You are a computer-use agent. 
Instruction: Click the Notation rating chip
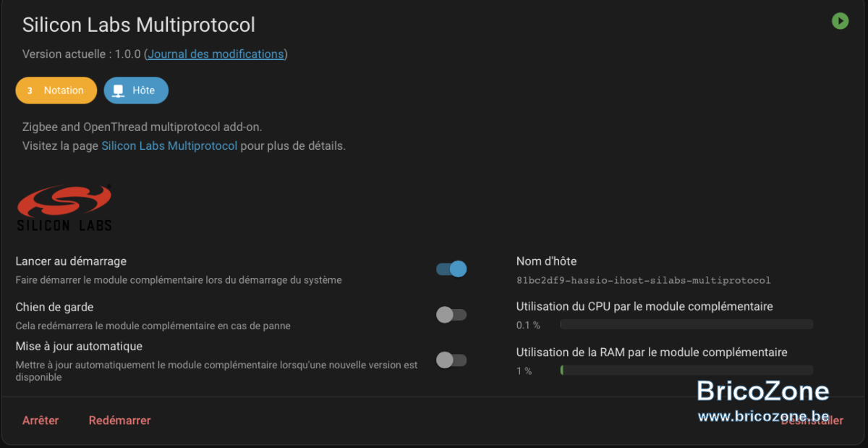pos(56,90)
